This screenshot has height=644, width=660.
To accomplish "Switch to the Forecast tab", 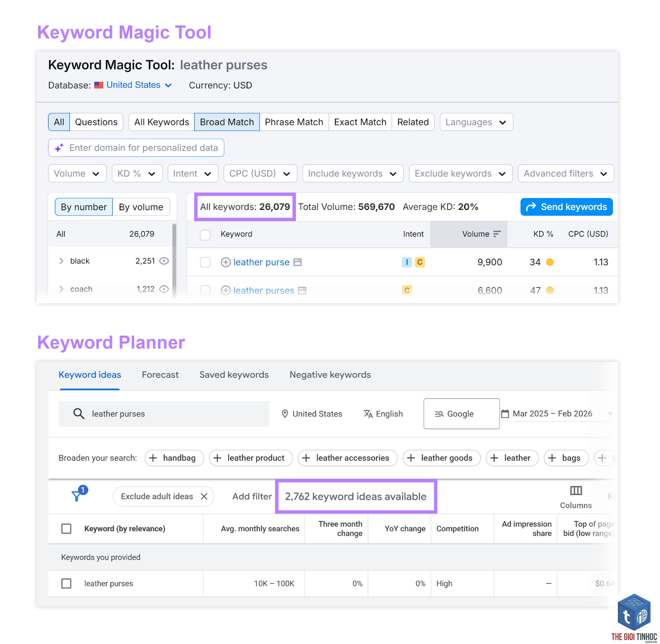I will coord(160,375).
